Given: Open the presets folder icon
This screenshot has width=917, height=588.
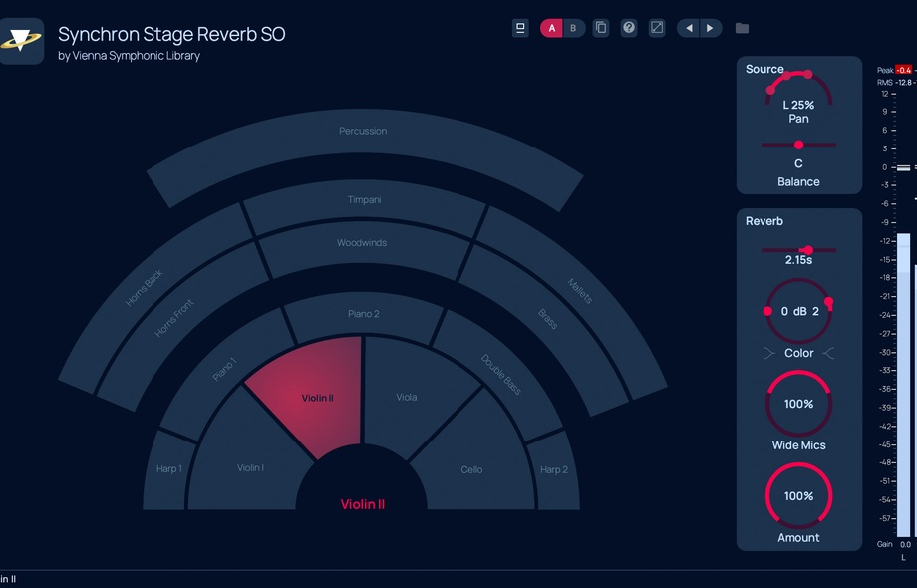Looking at the screenshot, I should tap(742, 28).
